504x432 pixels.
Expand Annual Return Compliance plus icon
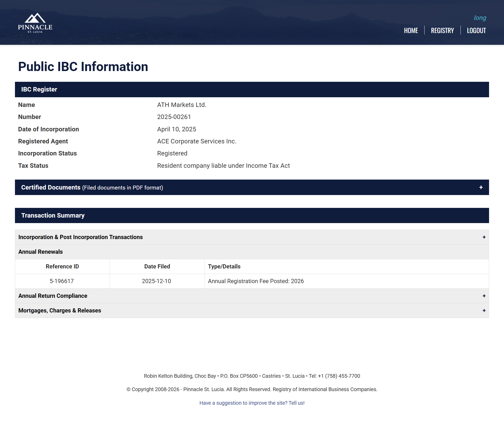click(484, 296)
